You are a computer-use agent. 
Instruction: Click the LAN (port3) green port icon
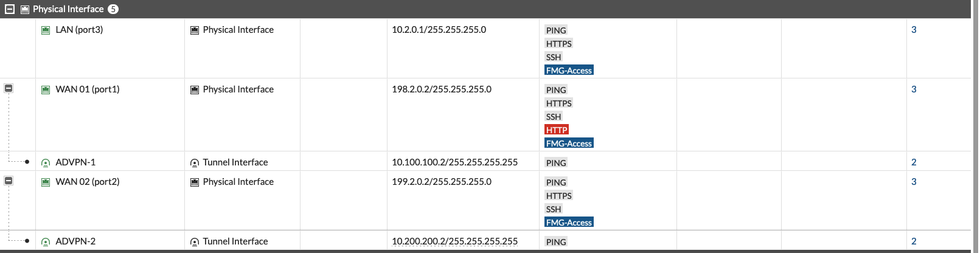(46, 30)
